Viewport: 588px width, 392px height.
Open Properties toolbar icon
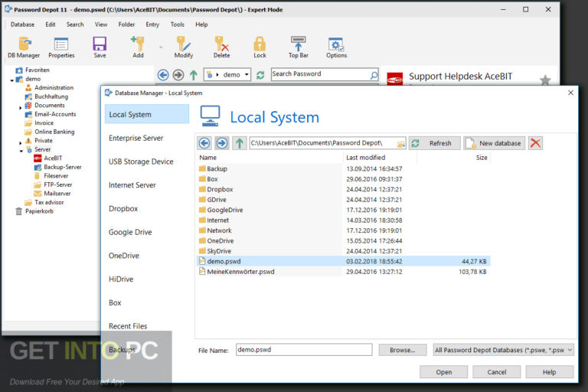click(x=61, y=47)
